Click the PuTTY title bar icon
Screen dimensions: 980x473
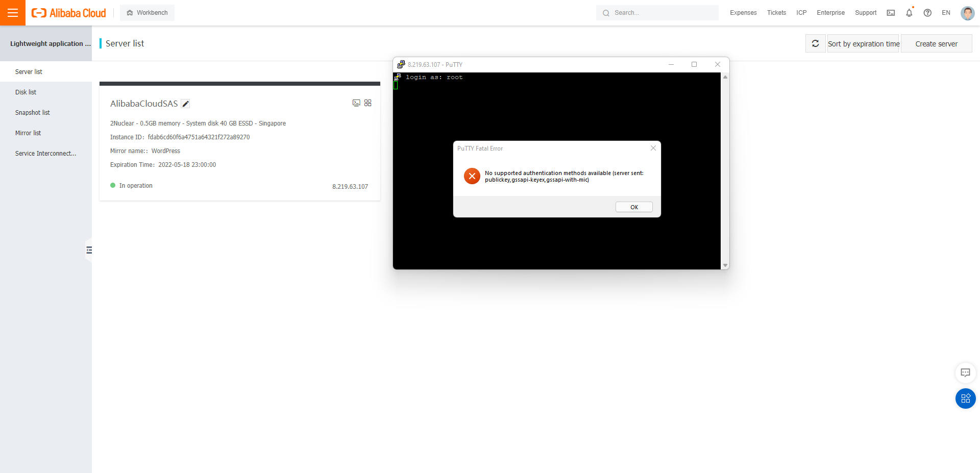click(401, 64)
